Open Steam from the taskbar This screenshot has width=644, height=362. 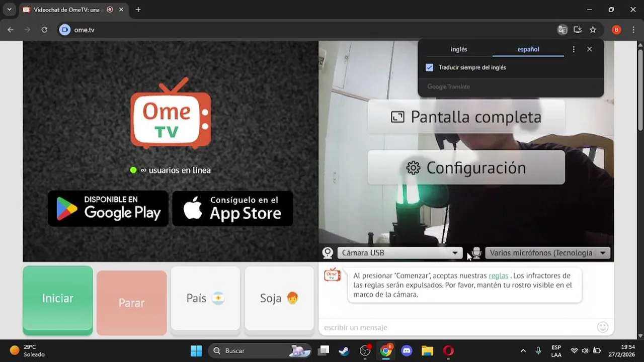coord(344,350)
